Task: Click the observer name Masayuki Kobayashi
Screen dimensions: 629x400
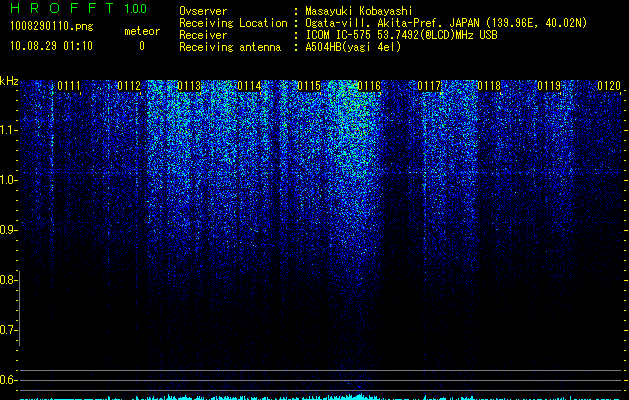Action: point(359,11)
